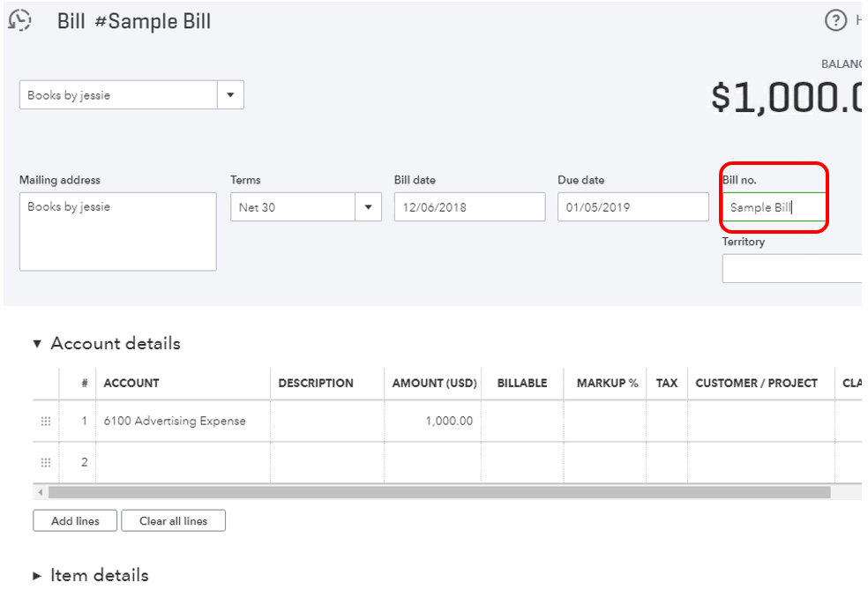Click the Mailing address text box
This screenshot has width=868, height=590.
click(x=117, y=232)
